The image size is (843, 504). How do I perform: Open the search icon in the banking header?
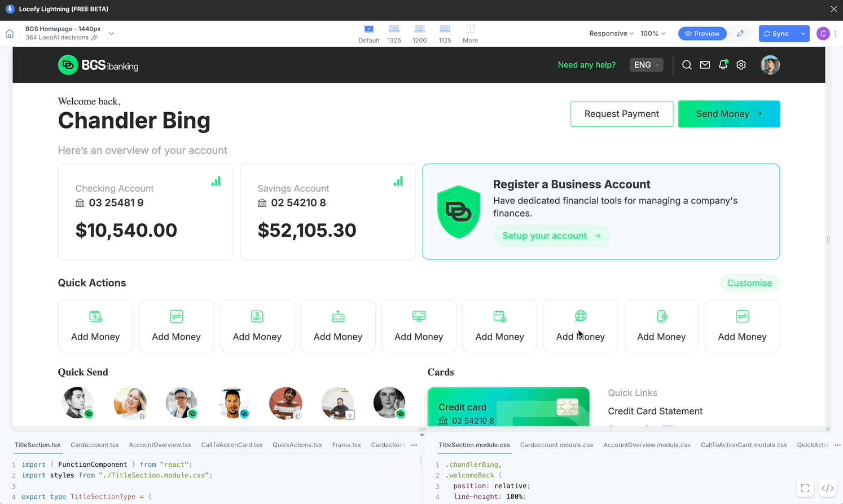pos(687,65)
